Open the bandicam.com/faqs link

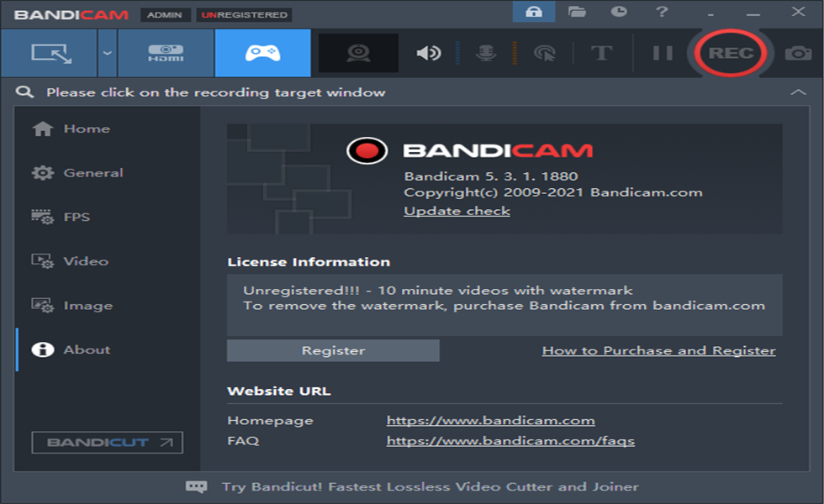coord(510,441)
